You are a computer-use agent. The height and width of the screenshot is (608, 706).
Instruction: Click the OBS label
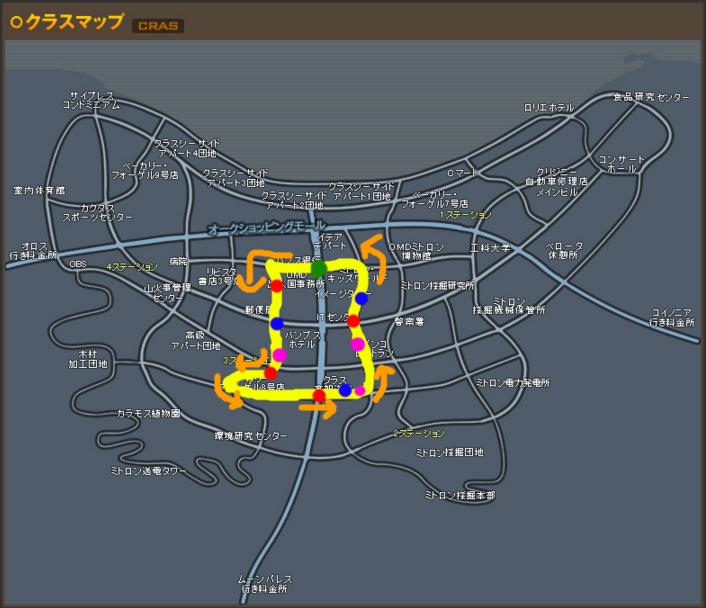coord(78,264)
